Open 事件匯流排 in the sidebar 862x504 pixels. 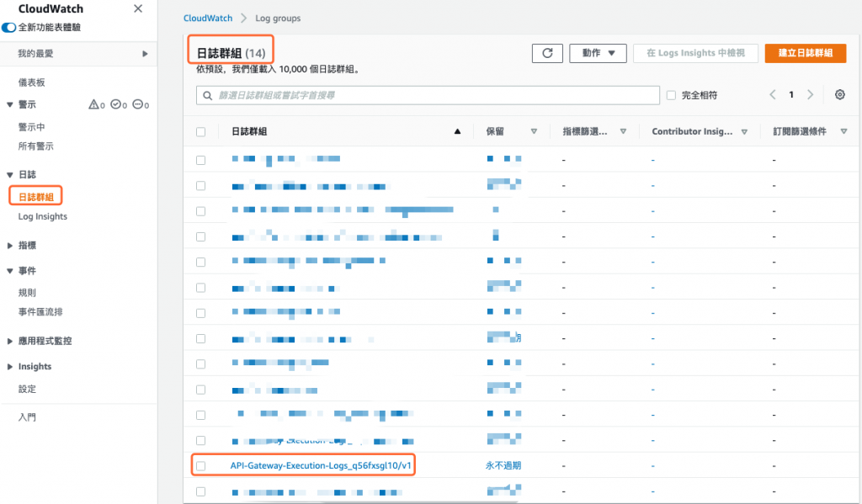coord(40,311)
